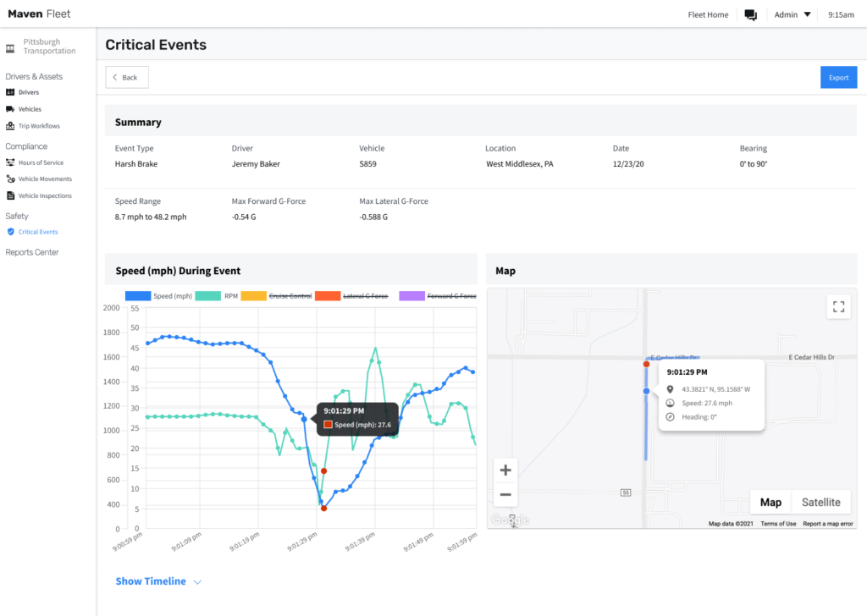Click the Back button
Screen dimensions: 867x616
click(x=127, y=77)
